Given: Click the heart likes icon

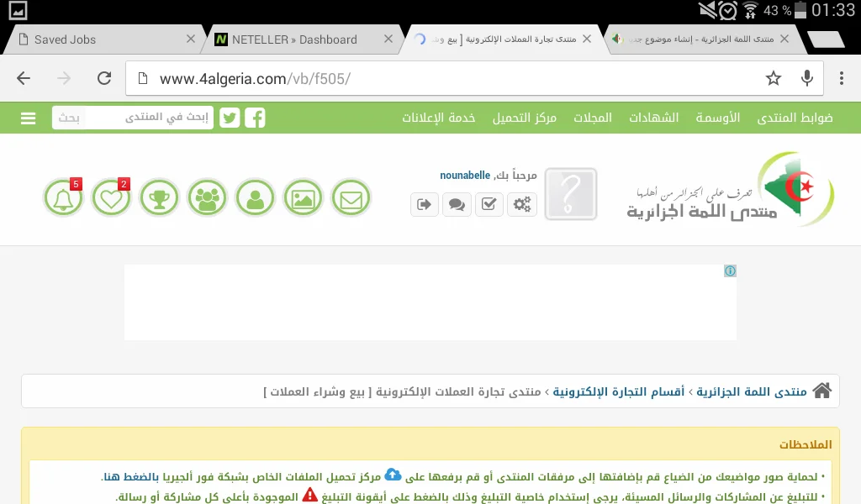Looking at the screenshot, I should pos(111,199).
